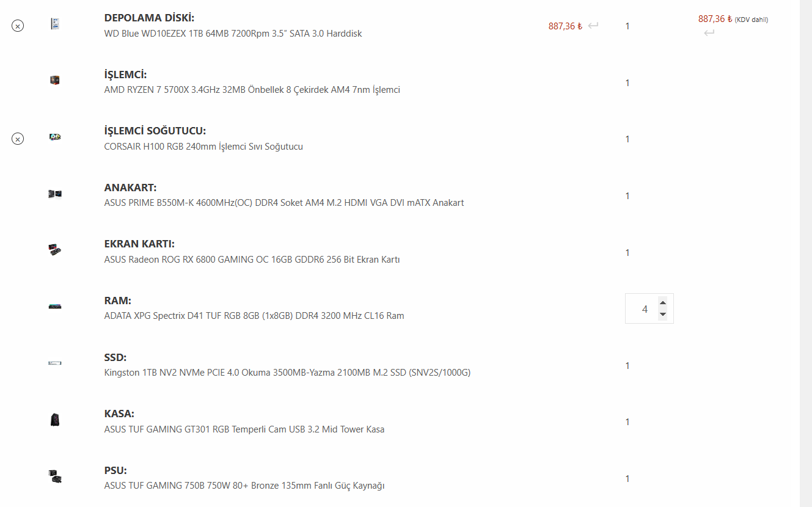812x507 pixels.
Task: Click the Kingston SSD thumbnail
Action: click(x=55, y=363)
